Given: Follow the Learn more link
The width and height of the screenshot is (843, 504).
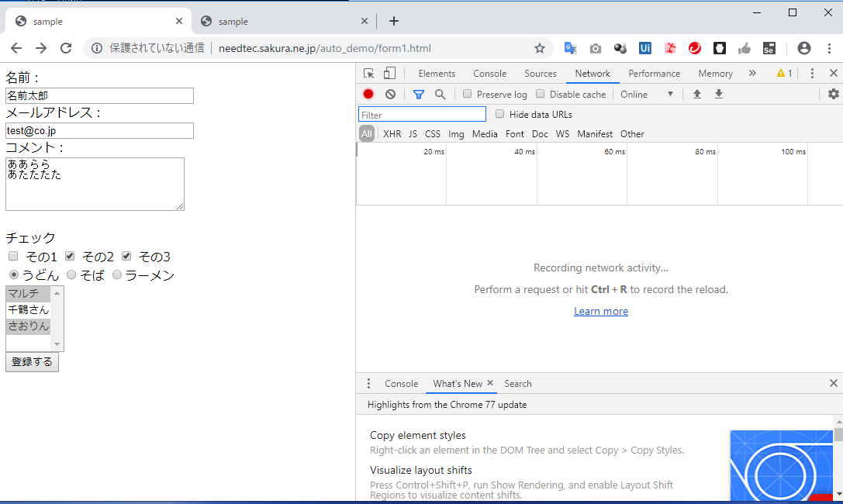Looking at the screenshot, I should point(601,311).
